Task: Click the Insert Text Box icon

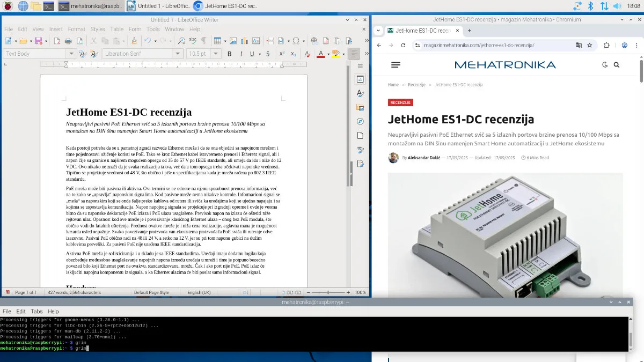Action: 256,41
